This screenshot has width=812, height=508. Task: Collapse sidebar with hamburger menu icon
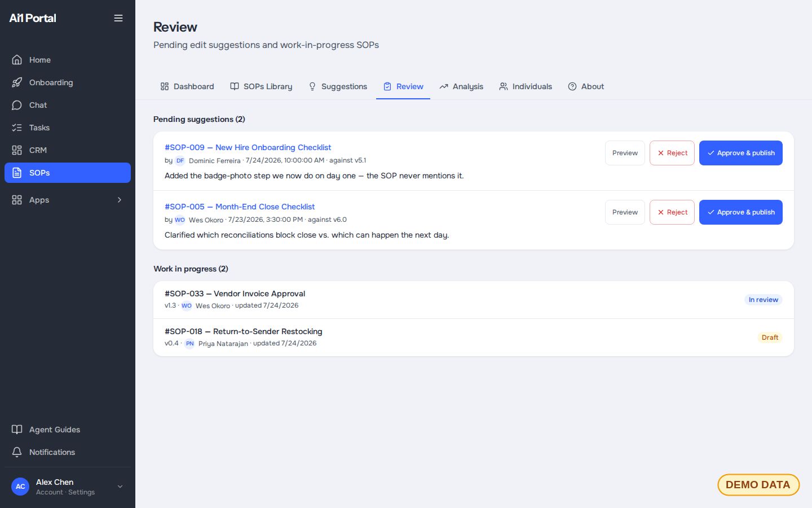click(118, 18)
